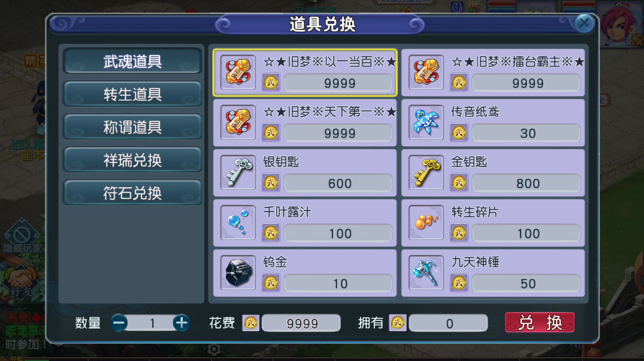
Task: Open the 武魂道具 category tab
Action: click(x=133, y=61)
